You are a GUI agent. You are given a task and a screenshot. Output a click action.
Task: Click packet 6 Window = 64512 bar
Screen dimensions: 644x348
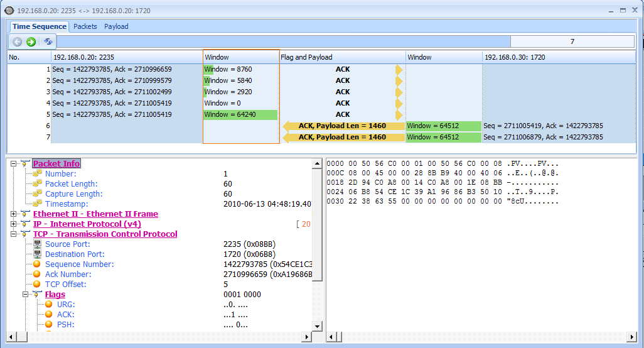tap(444, 126)
